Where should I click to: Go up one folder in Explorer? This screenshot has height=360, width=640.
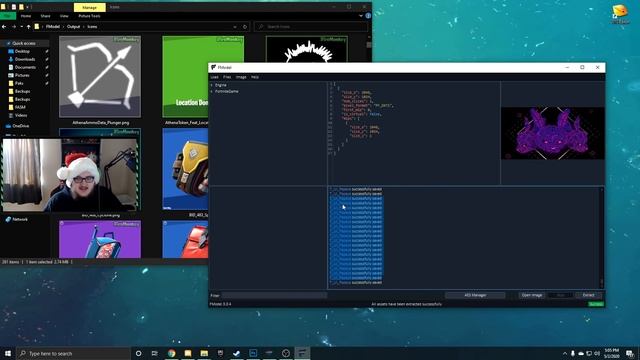(x=28, y=27)
